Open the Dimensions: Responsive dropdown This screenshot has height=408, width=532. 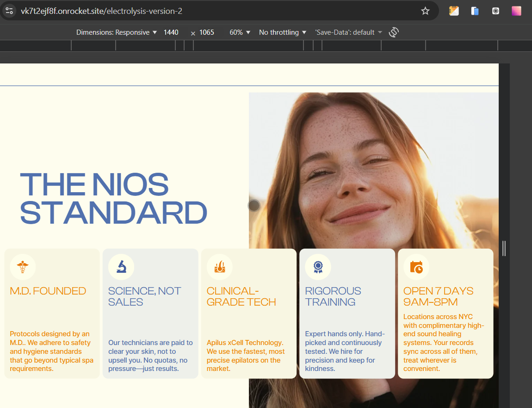pyautogui.click(x=117, y=32)
